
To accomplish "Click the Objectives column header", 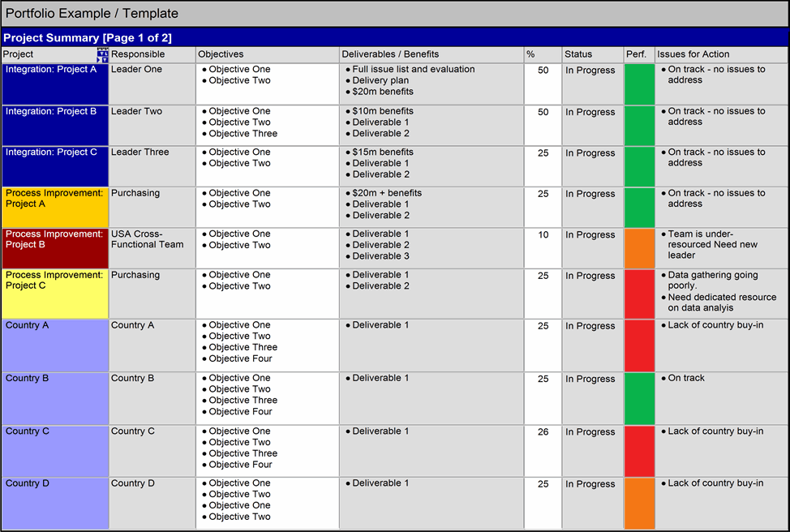I will [x=268, y=54].
